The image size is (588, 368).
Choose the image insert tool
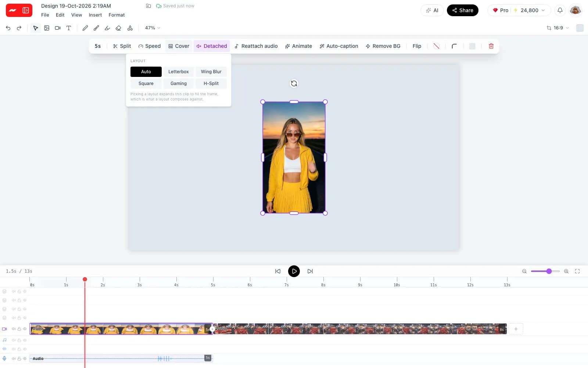pyautogui.click(x=47, y=28)
